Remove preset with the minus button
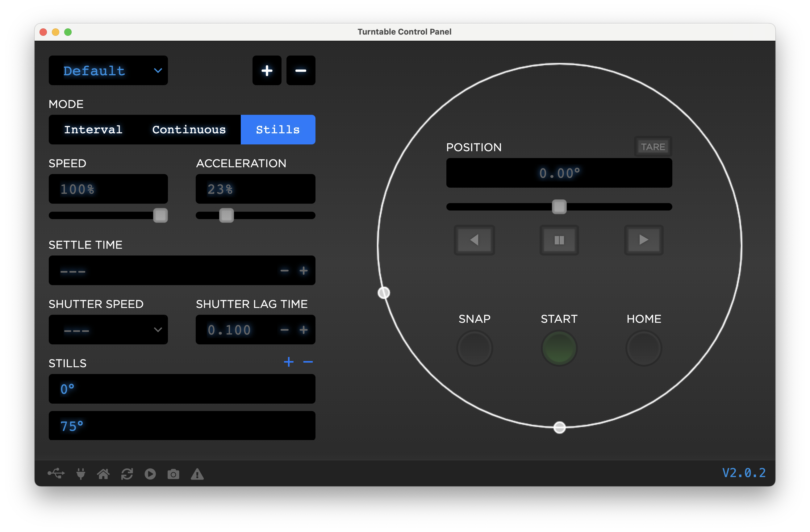This screenshot has height=532, width=810. (x=301, y=70)
